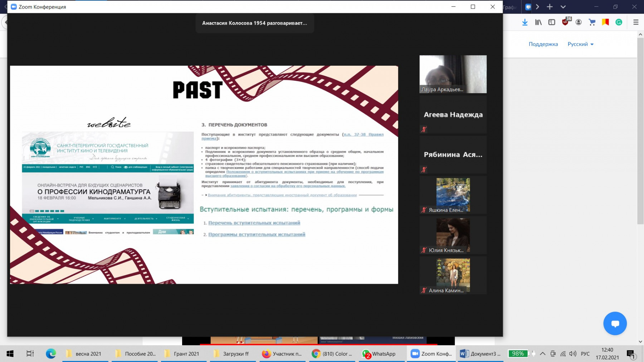Open the Firefox library icon

point(538,22)
